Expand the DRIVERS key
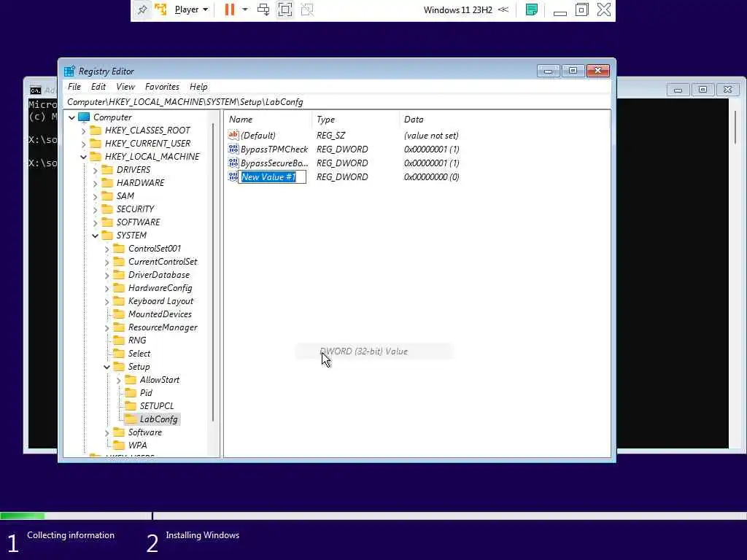Screen dimensions: 747x560 click(x=96, y=170)
